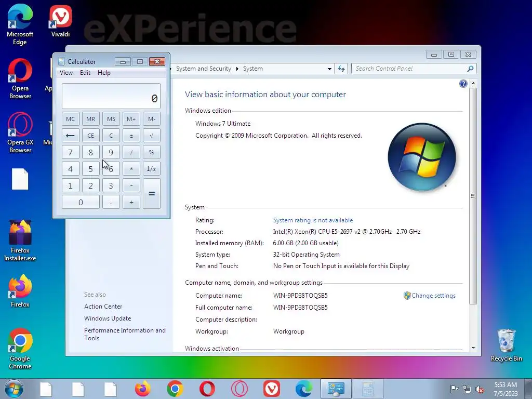Screen dimensions: 532x399
Task: Open 'System rating is not available' link
Action: (313, 220)
